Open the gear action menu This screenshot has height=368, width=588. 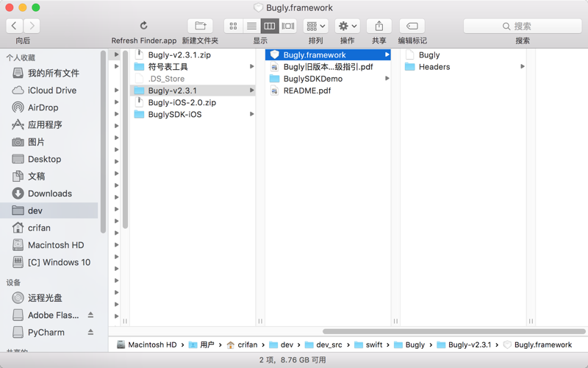347,26
